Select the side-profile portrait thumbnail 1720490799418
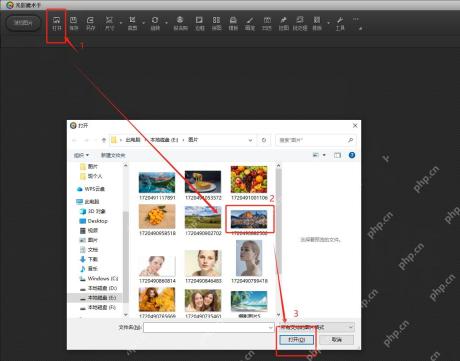The width and height of the screenshot is (460, 361). coord(249,258)
